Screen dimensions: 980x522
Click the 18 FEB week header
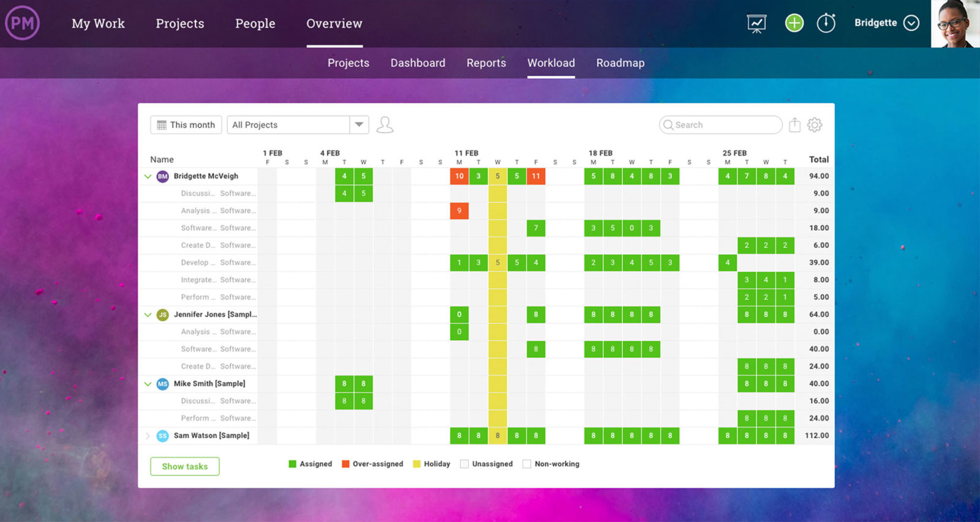(600, 153)
